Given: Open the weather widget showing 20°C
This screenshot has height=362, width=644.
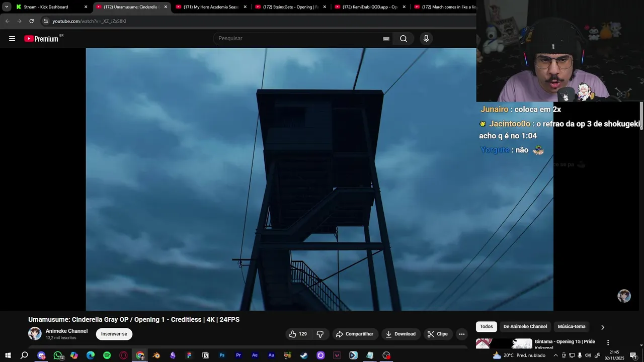Looking at the screenshot, I should pos(520,355).
